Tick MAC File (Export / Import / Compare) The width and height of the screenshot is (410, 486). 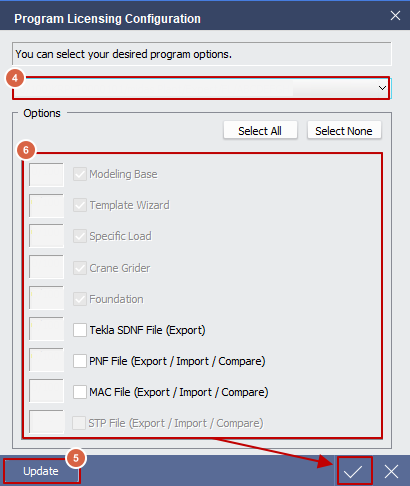coord(80,392)
